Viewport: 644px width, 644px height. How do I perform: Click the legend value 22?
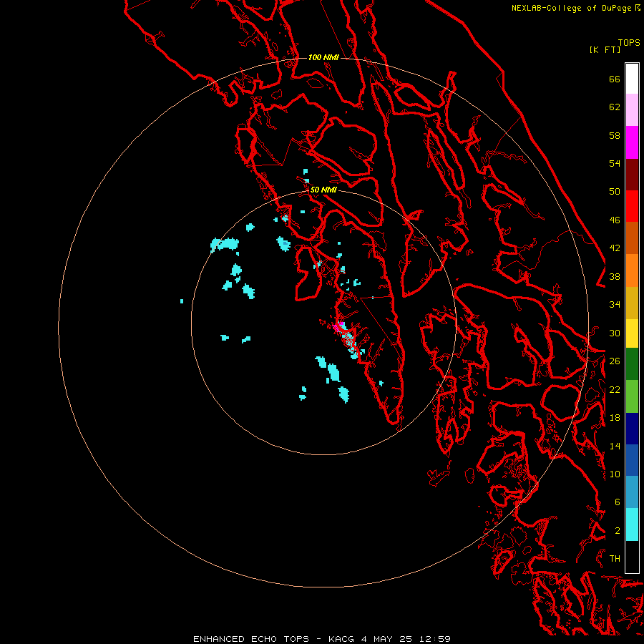615,389
